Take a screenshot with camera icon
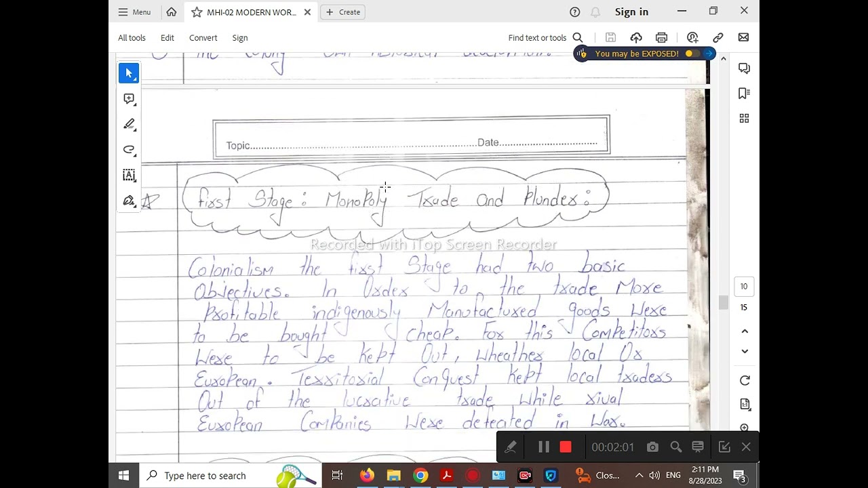 (x=652, y=447)
